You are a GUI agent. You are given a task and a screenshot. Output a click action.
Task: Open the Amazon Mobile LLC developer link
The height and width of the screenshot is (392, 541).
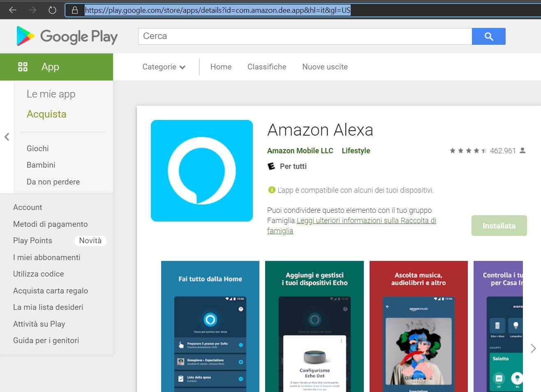pyautogui.click(x=300, y=151)
